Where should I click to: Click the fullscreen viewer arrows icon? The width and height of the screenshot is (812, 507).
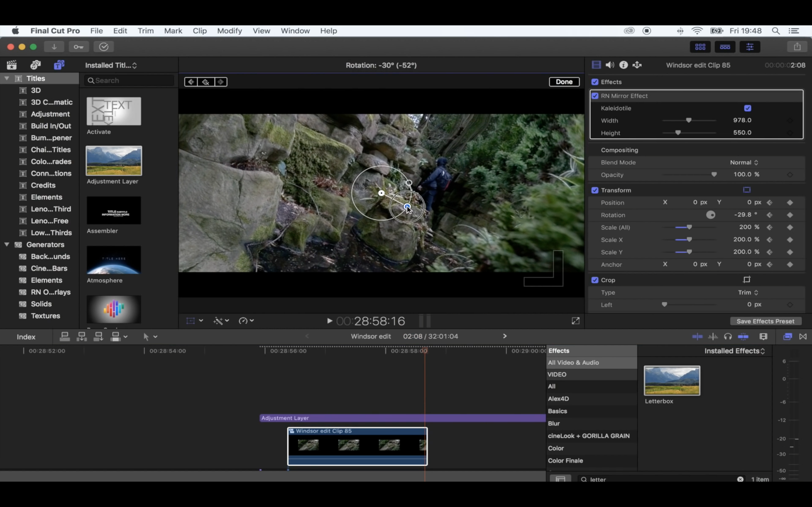pyautogui.click(x=575, y=321)
